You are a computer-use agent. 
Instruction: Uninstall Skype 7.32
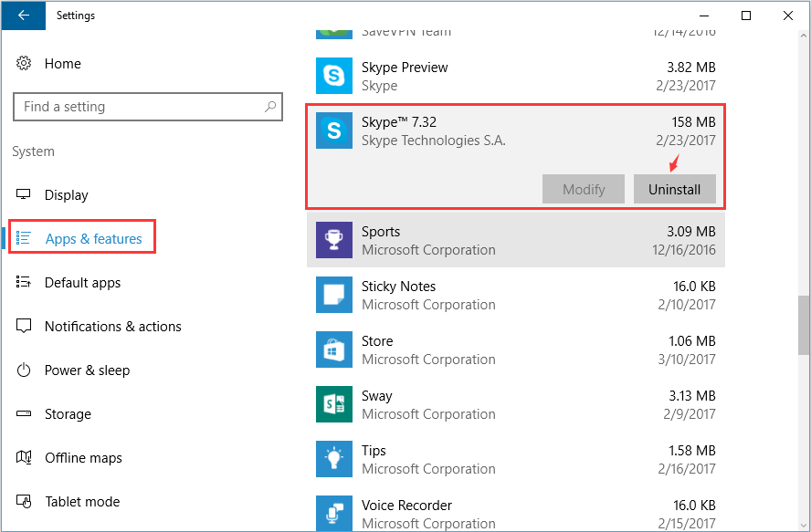pos(674,189)
